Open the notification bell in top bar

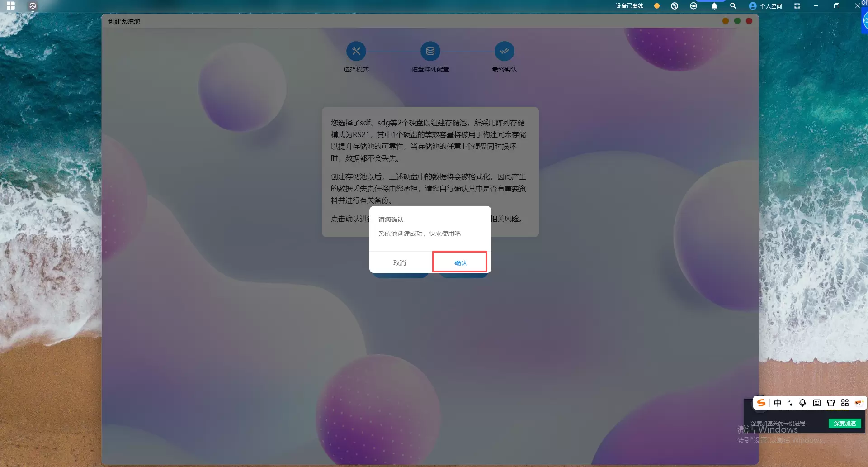point(714,6)
